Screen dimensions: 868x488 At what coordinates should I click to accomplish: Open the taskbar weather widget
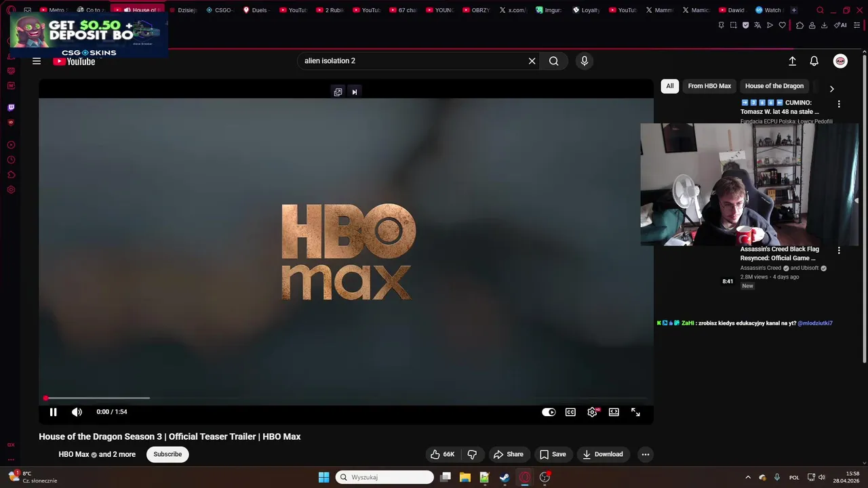33,477
